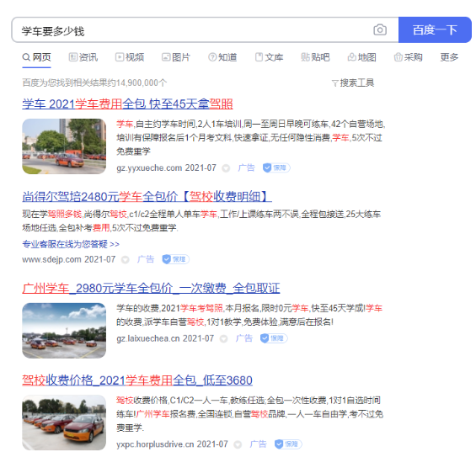This screenshot has height=457, width=476.
Task: Click 专业客服在线为您答疑 link
Action: click(71, 244)
